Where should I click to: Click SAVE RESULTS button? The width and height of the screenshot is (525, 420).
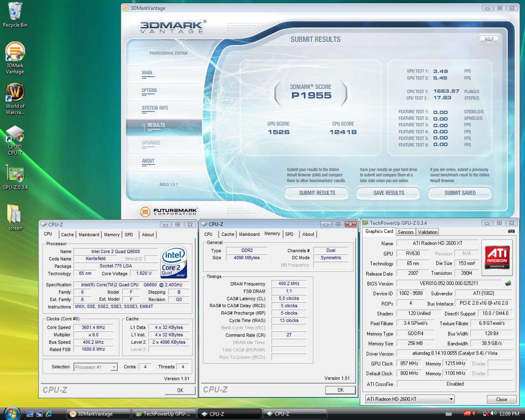pos(388,193)
